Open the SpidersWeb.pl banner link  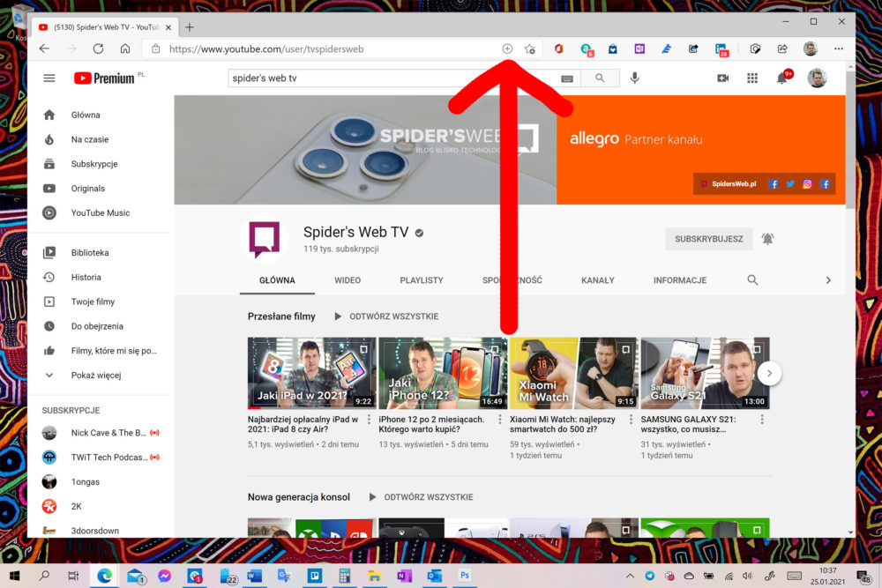(x=729, y=184)
